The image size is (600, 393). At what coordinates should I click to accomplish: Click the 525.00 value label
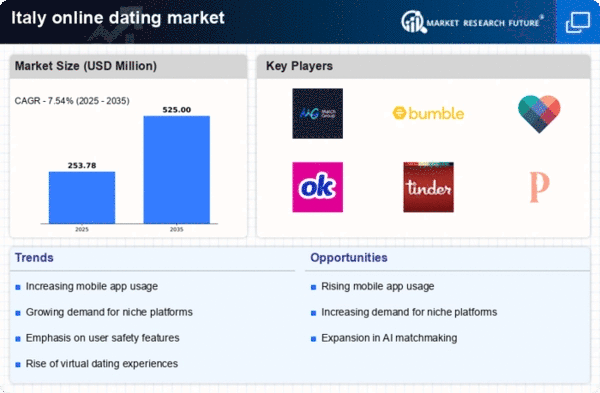[177, 110]
